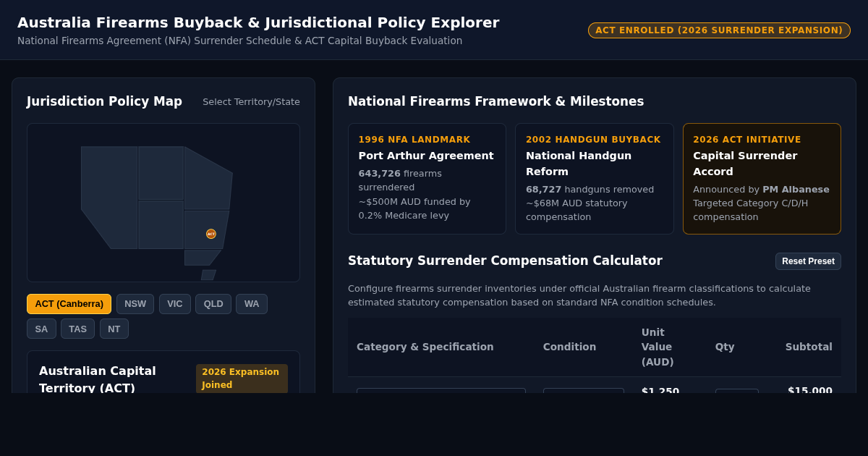Click the Qty column header
Image resolution: width=868 pixels, height=456 pixels.
click(x=725, y=347)
